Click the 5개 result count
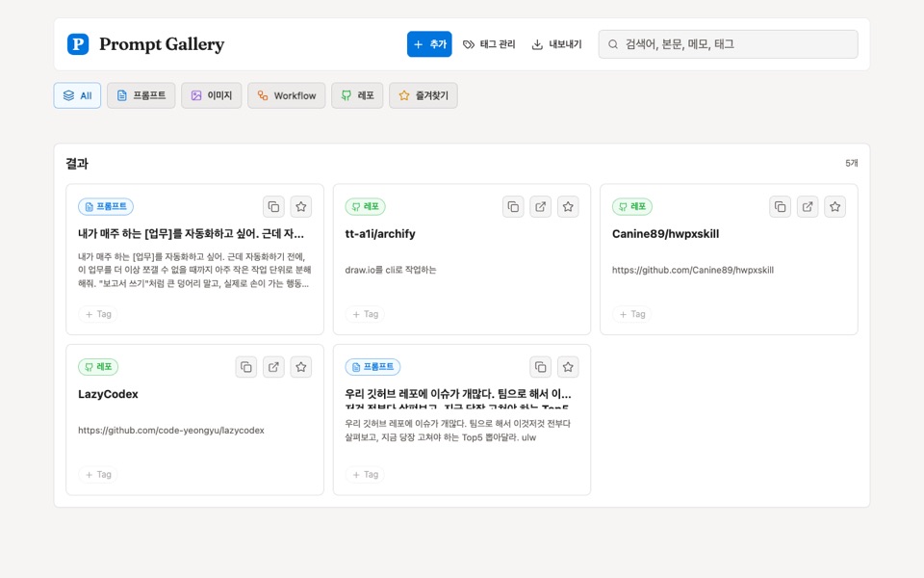The height and width of the screenshot is (578, 924). (x=852, y=164)
